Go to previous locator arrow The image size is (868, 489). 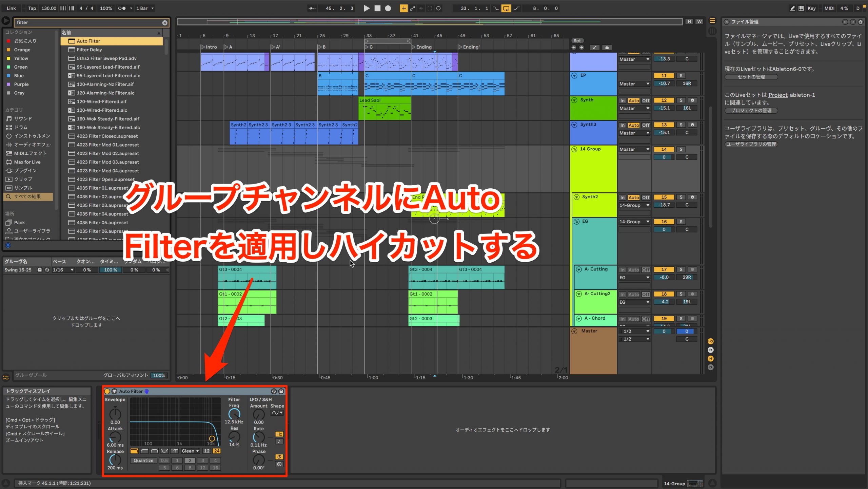574,48
